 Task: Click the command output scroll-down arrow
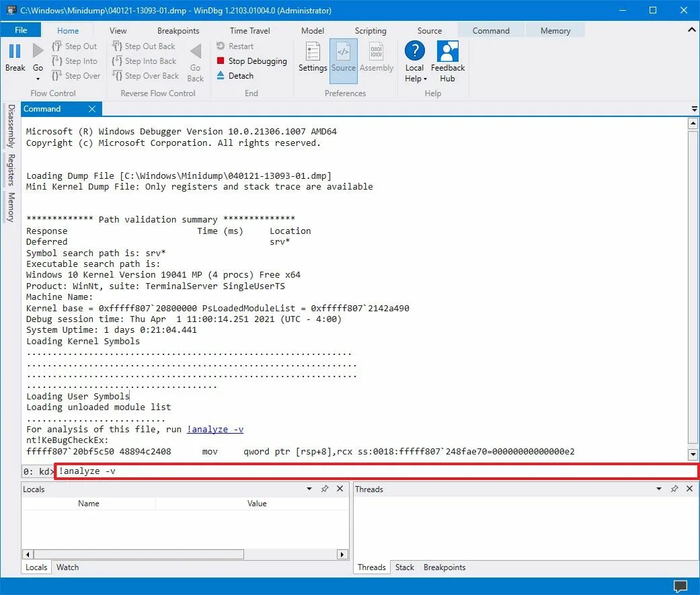(x=693, y=454)
